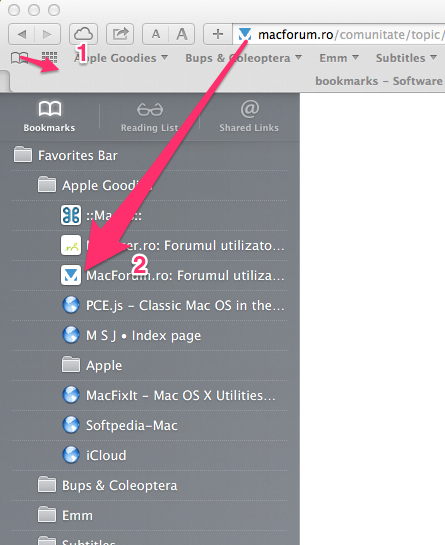Expand the Apple subfolder
The height and width of the screenshot is (545, 445).
pos(149,365)
